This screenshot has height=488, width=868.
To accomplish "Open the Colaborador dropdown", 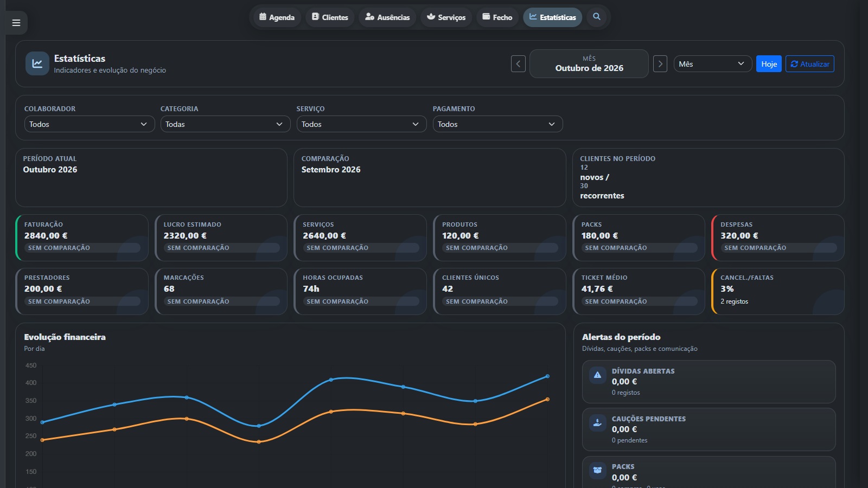I will click(x=90, y=124).
